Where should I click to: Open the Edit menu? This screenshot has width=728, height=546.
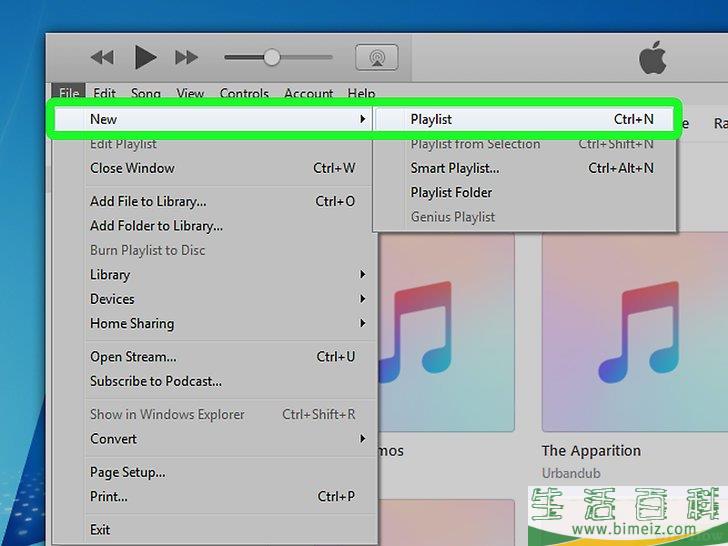click(104, 93)
